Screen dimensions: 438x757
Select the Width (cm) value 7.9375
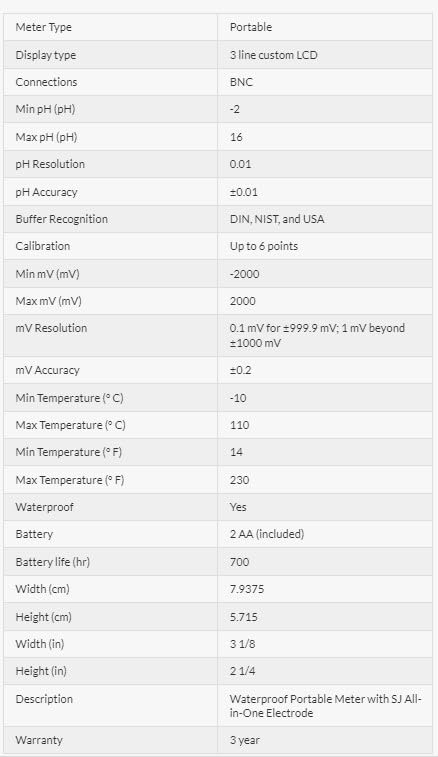[x=247, y=589]
